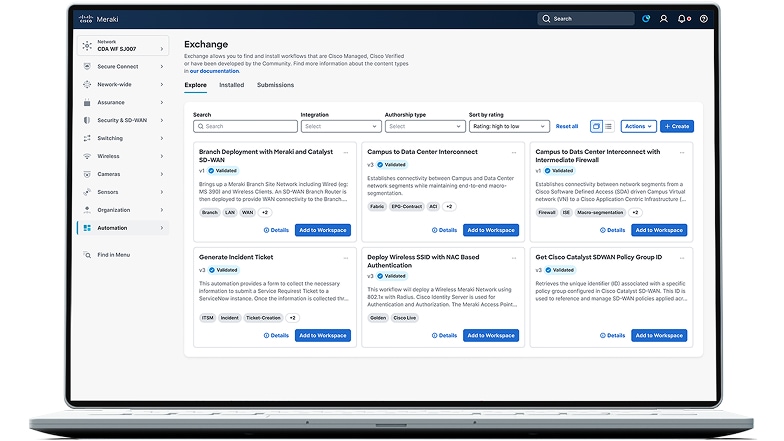
Task: Switch to list view layout
Action: [x=608, y=127]
